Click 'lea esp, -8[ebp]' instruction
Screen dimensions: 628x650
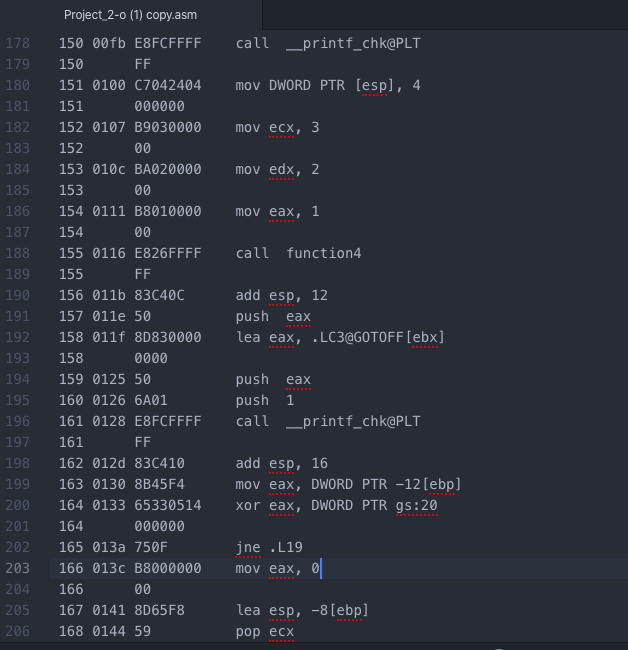click(302, 610)
